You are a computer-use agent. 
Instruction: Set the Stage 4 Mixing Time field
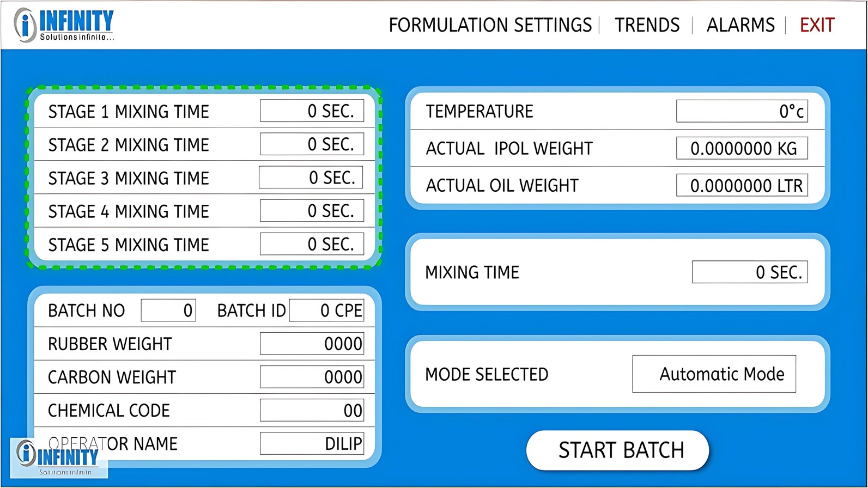tap(312, 211)
